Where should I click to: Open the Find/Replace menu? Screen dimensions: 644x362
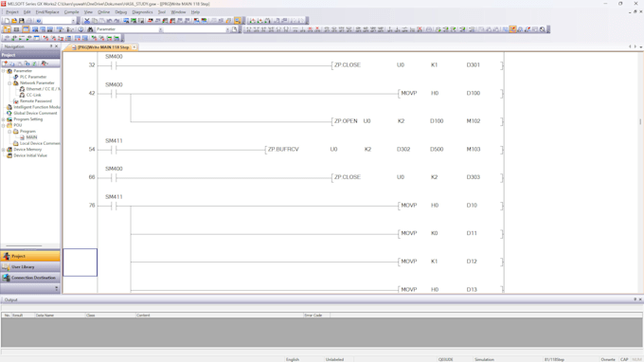(x=47, y=12)
